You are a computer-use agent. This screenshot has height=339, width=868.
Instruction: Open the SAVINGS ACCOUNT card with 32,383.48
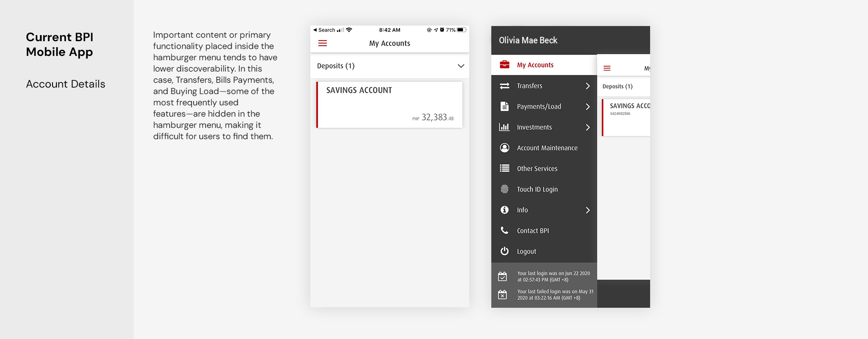(x=389, y=104)
